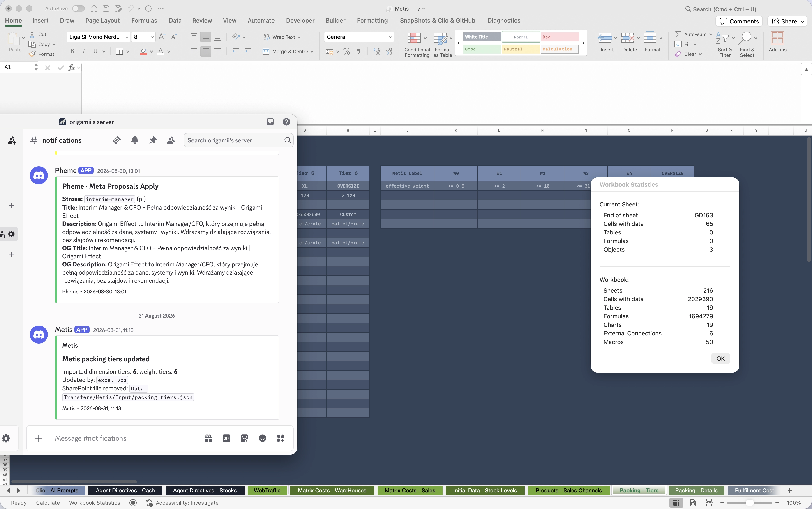
Task: Toggle the AutoSave switch
Action: pos(78,8)
